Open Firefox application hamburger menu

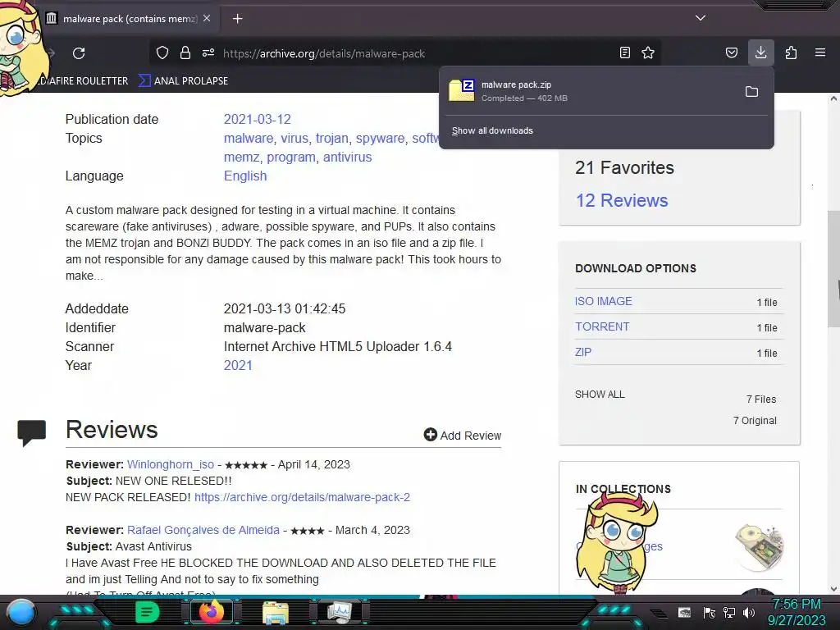820,52
